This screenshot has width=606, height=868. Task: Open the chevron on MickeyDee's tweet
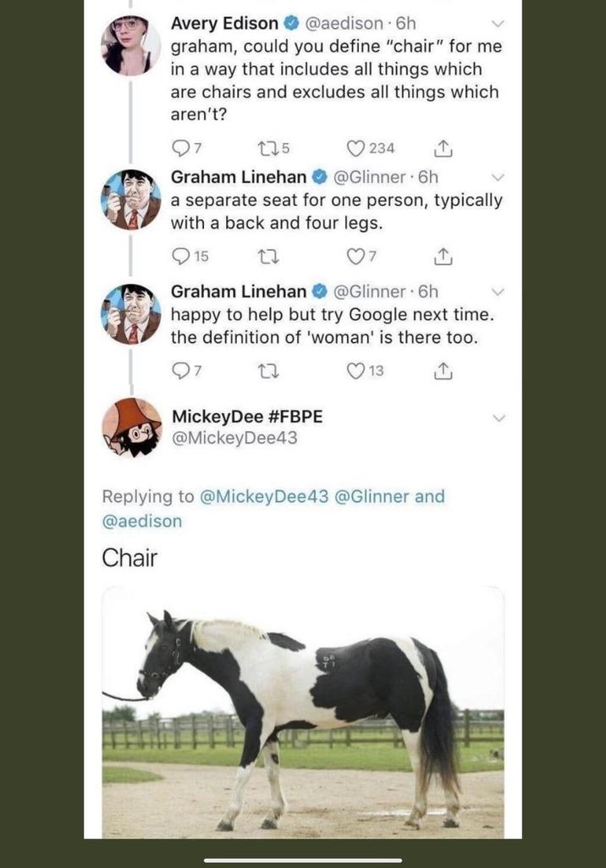coord(499,417)
